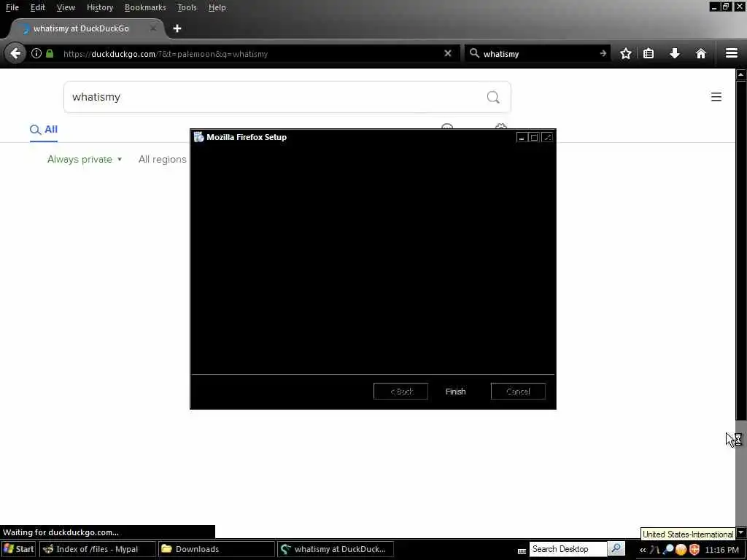This screenshot has width=747, height=560.
Task: Click Cancel in Firefox Setup
Action: click(518, 392)
